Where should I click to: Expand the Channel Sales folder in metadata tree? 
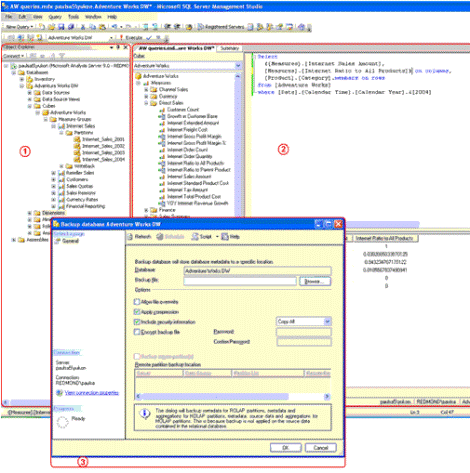pyautogui.click(x=146, y=89)
